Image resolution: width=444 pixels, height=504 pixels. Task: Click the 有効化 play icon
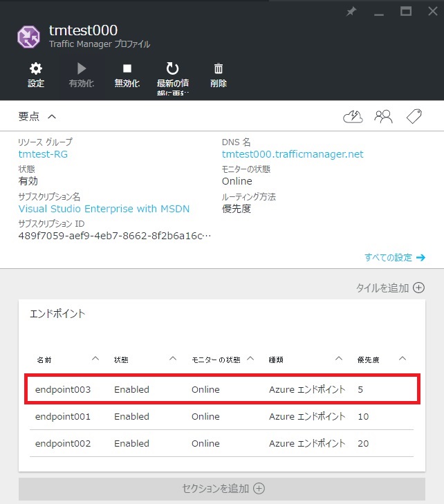pyautogui.click(x=82, y=68)
